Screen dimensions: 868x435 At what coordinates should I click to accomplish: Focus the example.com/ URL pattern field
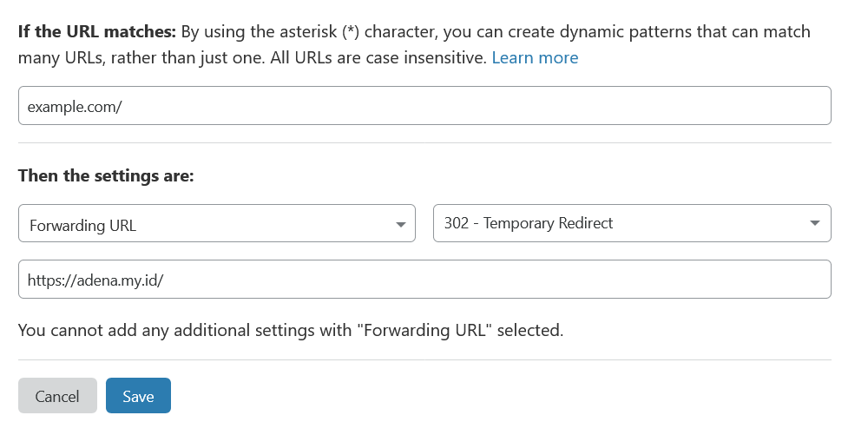[x=424, y=106]
